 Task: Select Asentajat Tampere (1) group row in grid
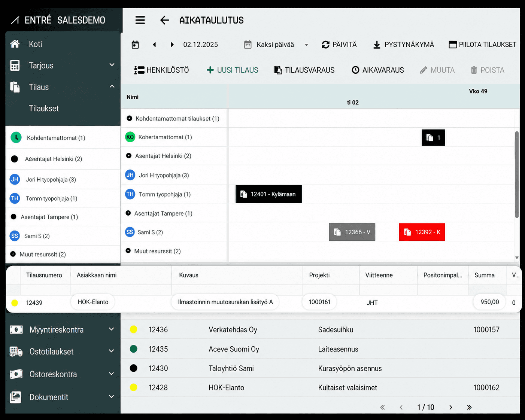(x=174, y=213)
